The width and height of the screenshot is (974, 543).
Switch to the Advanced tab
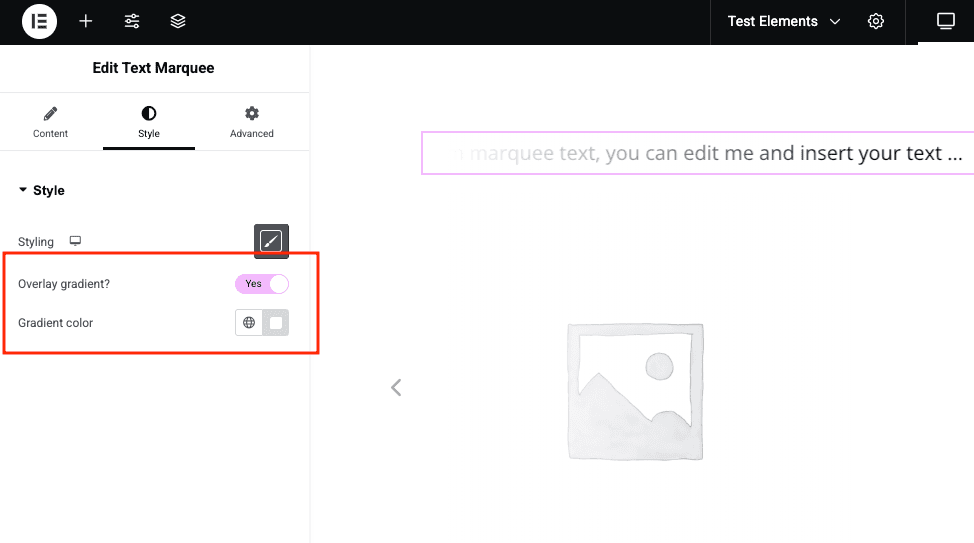[252, 122]
